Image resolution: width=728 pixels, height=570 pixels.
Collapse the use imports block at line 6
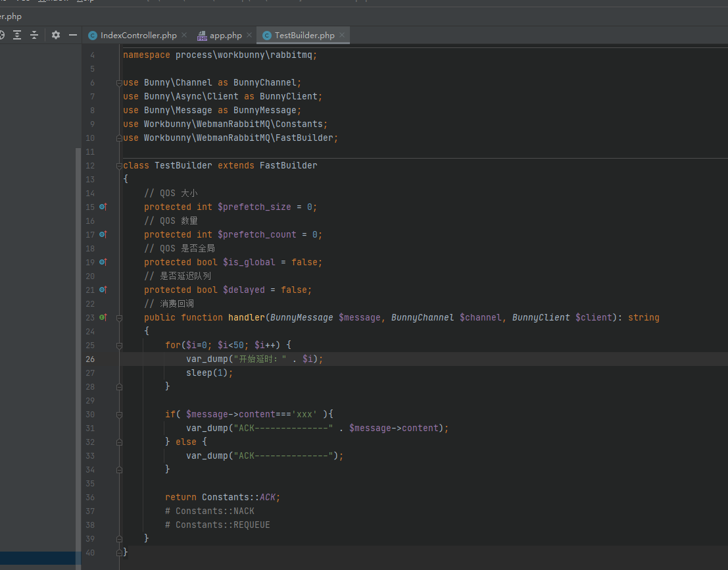119,83
